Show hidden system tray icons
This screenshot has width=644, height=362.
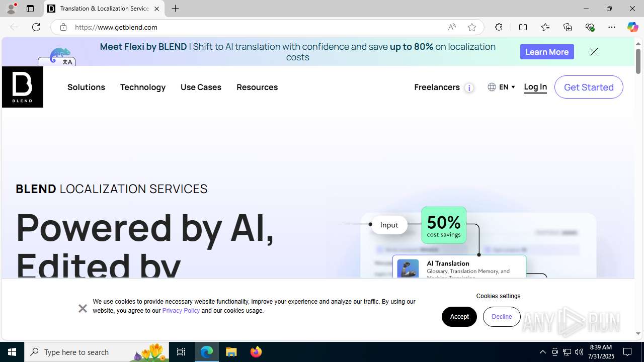(x=542, y=352)
